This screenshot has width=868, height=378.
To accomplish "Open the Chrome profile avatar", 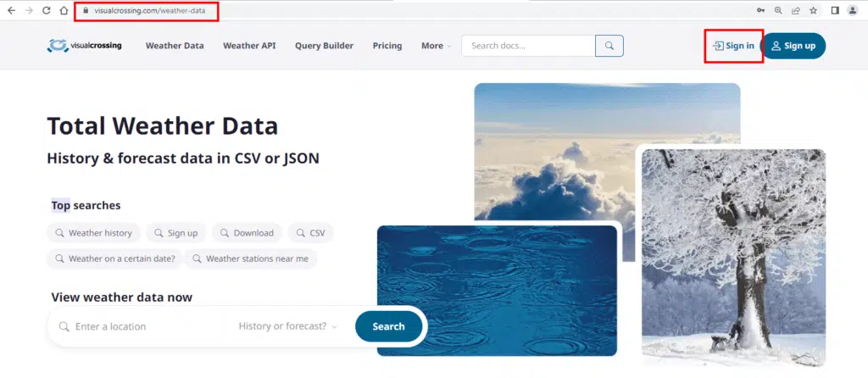I will tap(853, 10).
